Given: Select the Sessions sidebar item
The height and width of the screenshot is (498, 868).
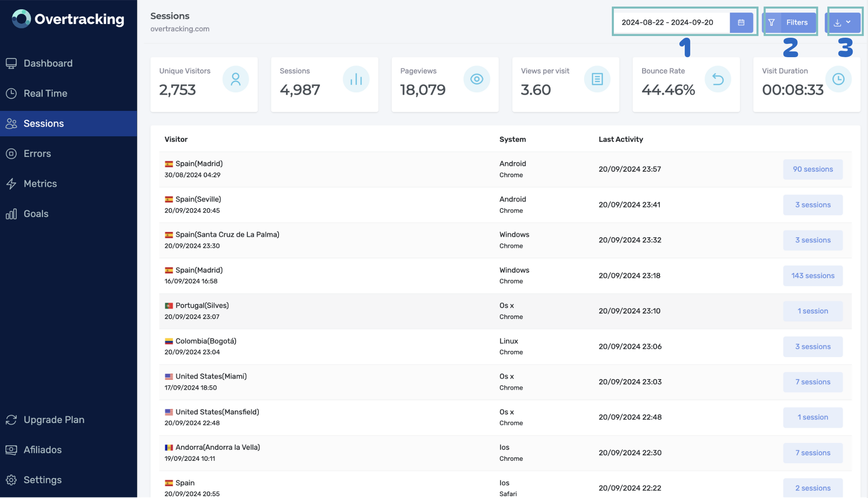Looking at the screenshot, I should click(x=68, y=123).
